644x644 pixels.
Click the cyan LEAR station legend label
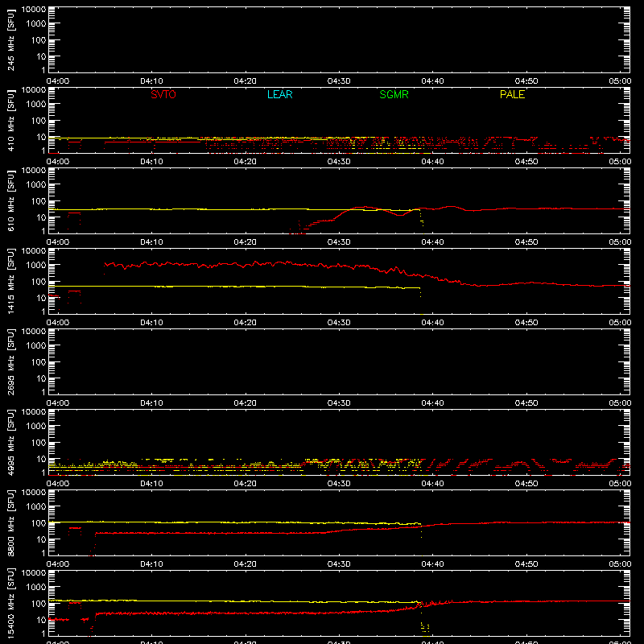(279, 94)
